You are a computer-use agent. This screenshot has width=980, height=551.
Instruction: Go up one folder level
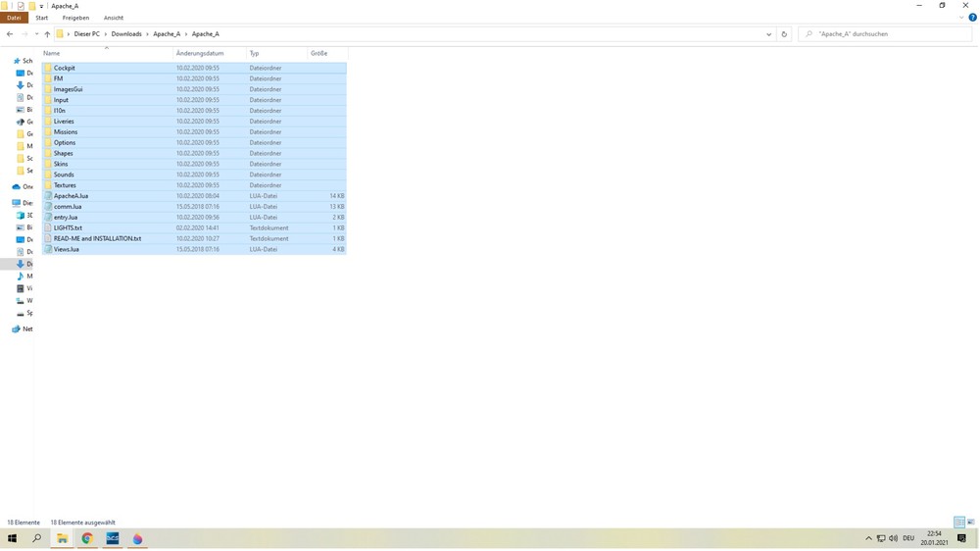(x=47, y=33)
